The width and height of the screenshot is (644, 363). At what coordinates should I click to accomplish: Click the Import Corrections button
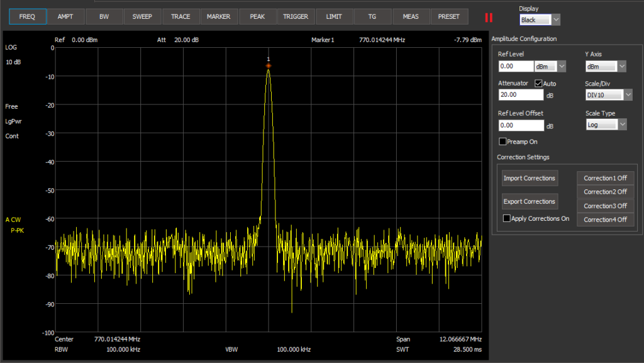coord(530,178)
